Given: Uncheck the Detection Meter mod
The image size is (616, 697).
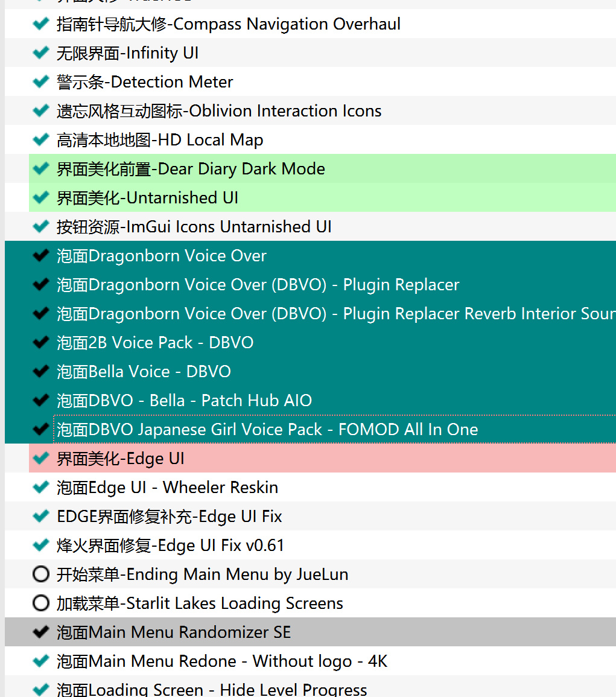Looking at the screenshot, I should click(x=41, y=82).
